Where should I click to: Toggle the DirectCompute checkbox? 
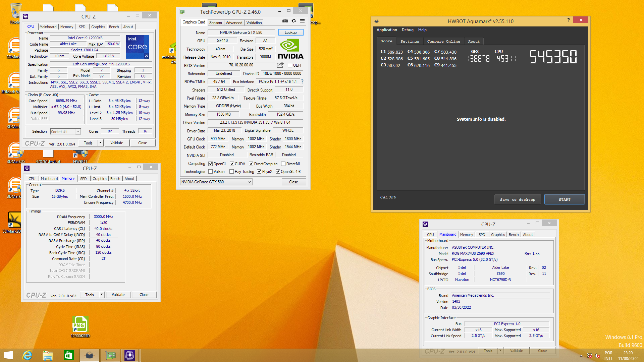tap(251, 164)
